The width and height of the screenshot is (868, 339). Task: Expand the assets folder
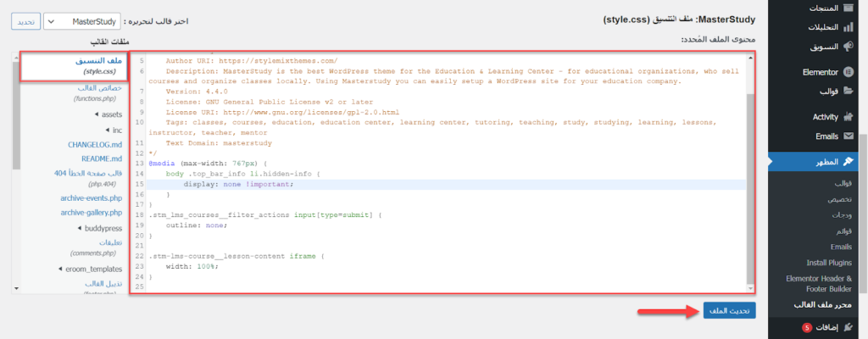point(108,114)
